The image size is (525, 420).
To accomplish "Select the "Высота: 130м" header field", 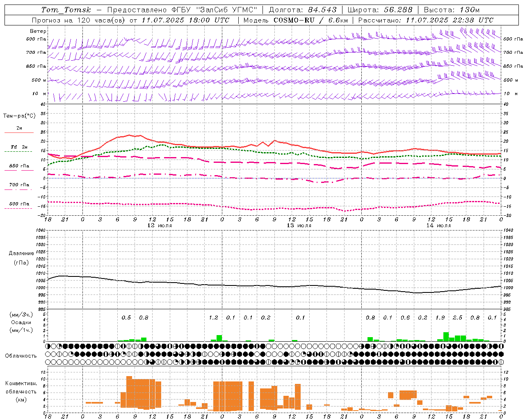I will tap(452, 10).
